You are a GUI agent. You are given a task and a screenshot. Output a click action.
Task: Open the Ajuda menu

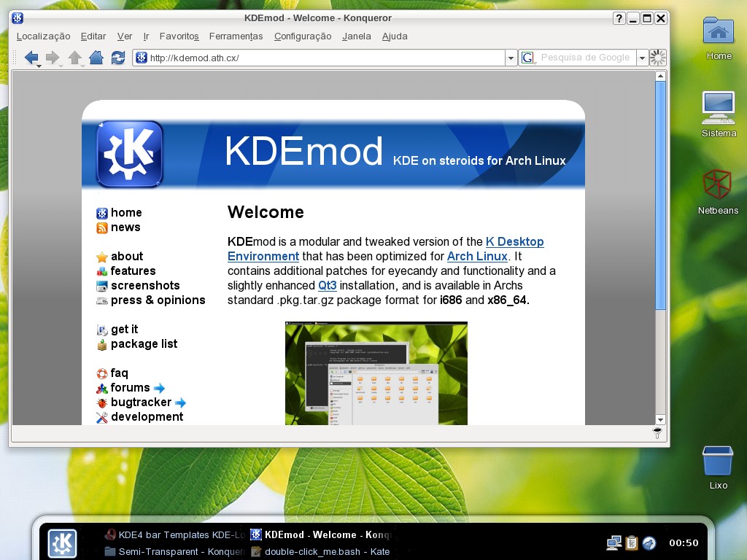[395, 36]
